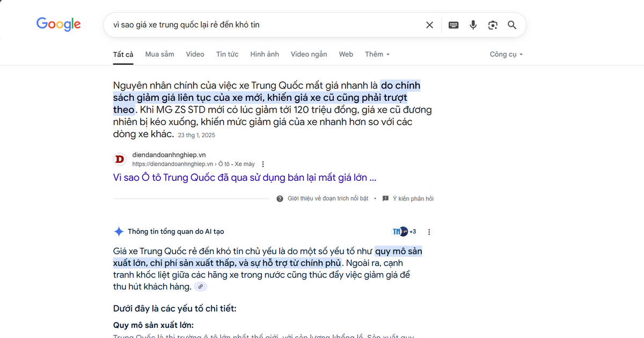Select the Video ngắn tab

[309, 54]
